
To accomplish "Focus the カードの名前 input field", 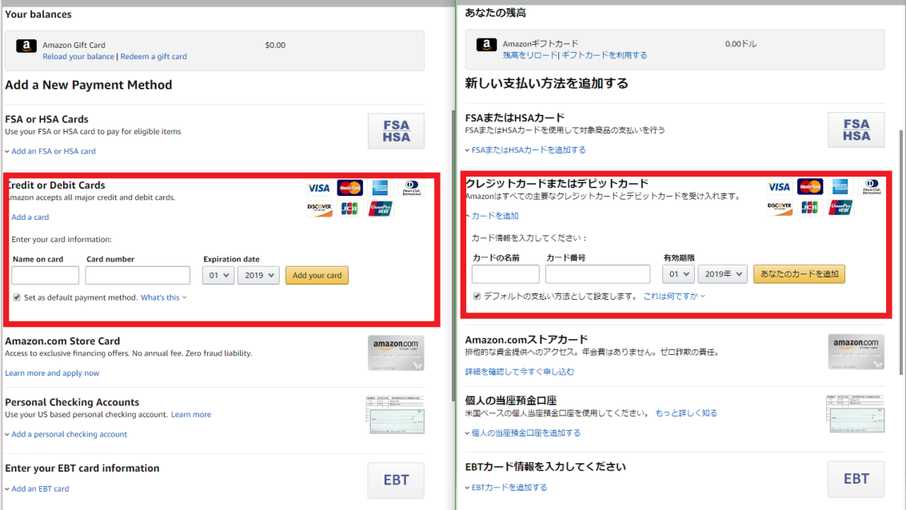I will pos(506,274).
